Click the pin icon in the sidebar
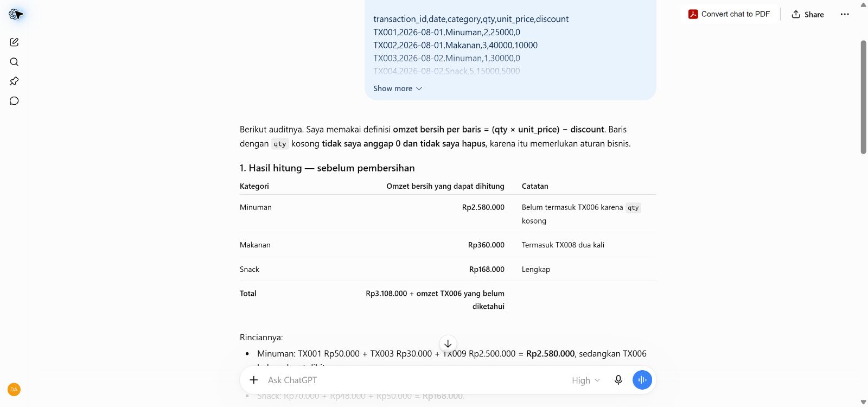 pyautogui.click(x=14, y=81)
